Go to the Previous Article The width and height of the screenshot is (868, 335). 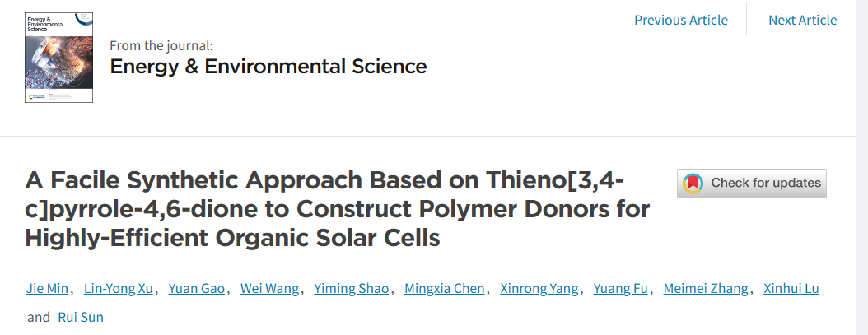[x=681, y=20]
